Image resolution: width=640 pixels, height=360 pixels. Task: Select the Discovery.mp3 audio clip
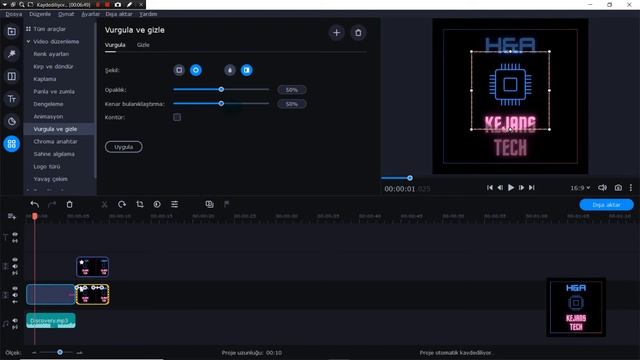tap(51, 320)
